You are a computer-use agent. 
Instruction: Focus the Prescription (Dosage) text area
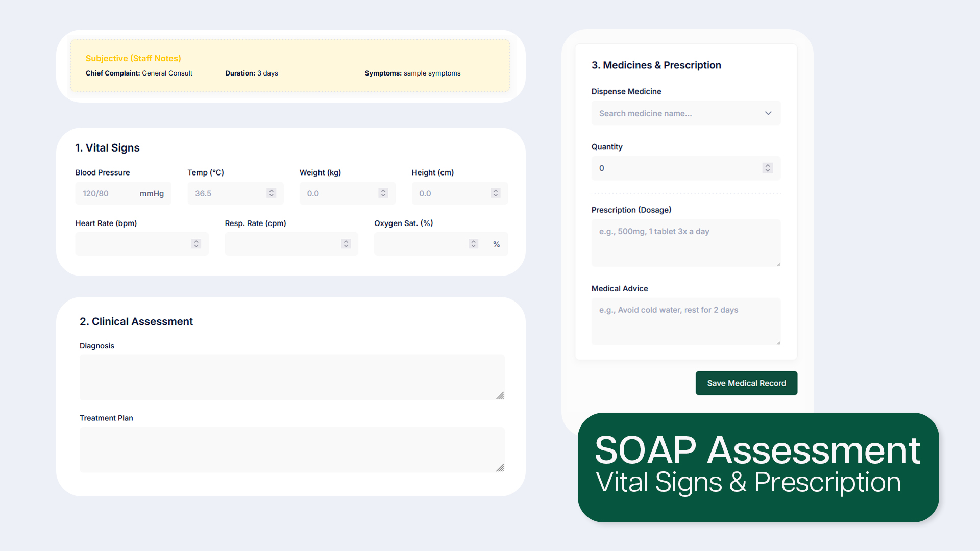point(685,243)
